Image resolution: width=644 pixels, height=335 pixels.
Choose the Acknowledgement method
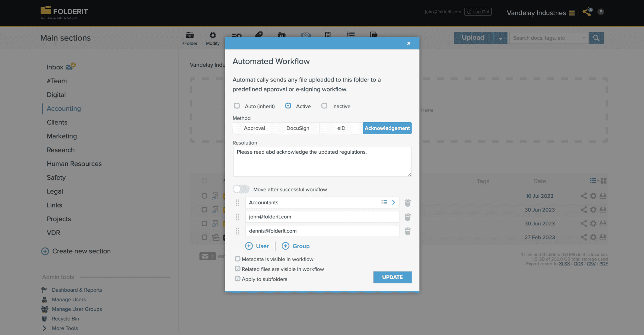tap(387, 128)
